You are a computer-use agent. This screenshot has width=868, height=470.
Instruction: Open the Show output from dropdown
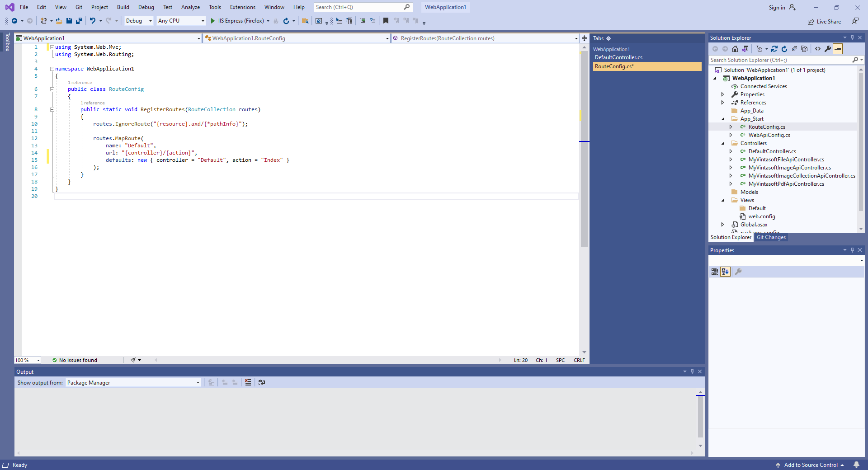coord(133,382)
